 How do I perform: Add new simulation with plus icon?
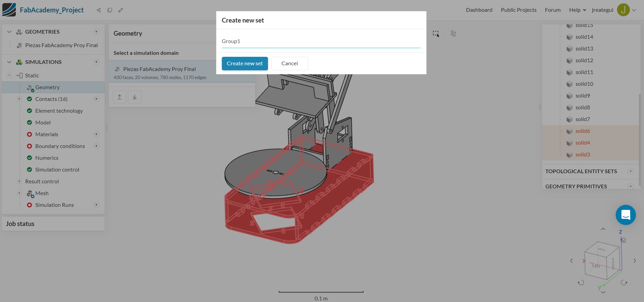96,62
